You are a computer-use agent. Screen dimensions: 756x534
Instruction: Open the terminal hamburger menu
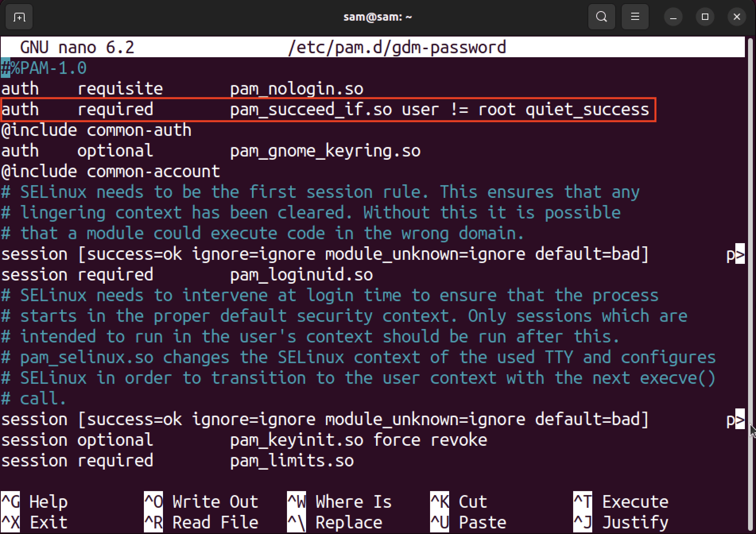pos(635,17)
